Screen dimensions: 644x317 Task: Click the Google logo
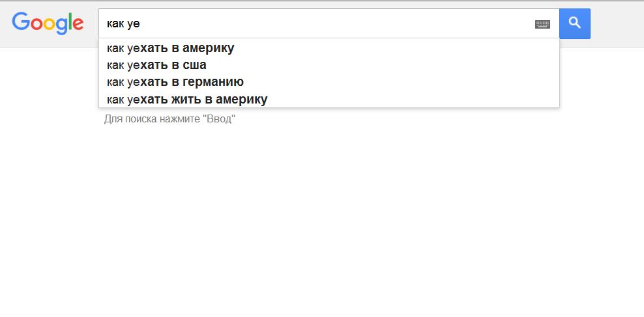pos(48,23)
